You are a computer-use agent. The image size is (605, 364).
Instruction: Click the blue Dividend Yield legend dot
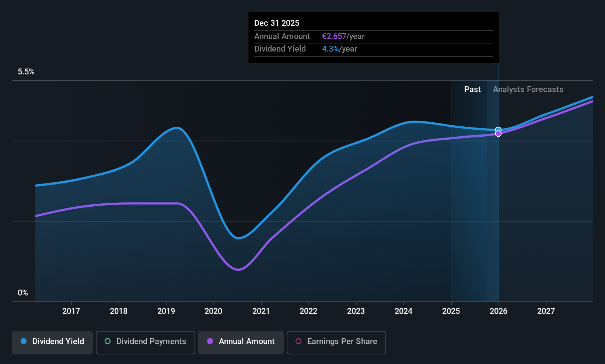24,342
